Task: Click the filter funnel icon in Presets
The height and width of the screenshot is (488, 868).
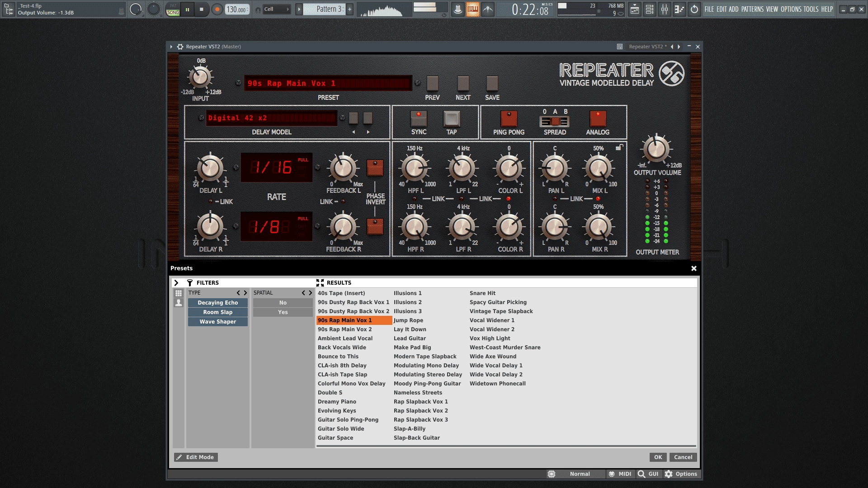Action: point(190,283)
